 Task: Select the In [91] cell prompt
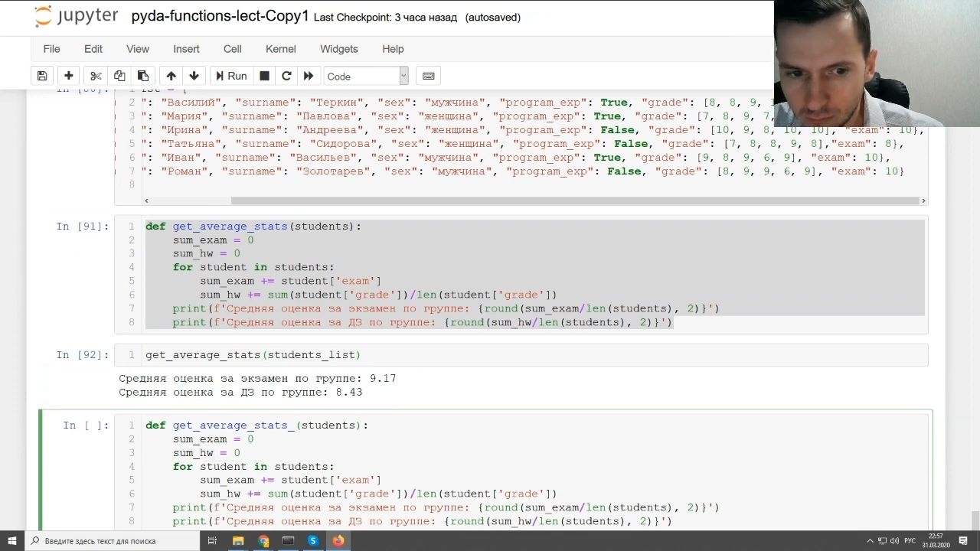tap(83, 227)
